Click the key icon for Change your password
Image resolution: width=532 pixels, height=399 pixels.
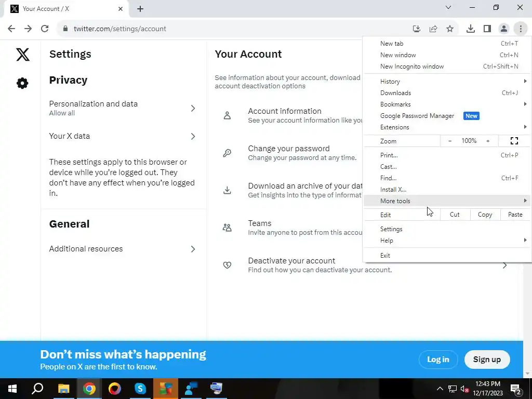click(228, 153)
